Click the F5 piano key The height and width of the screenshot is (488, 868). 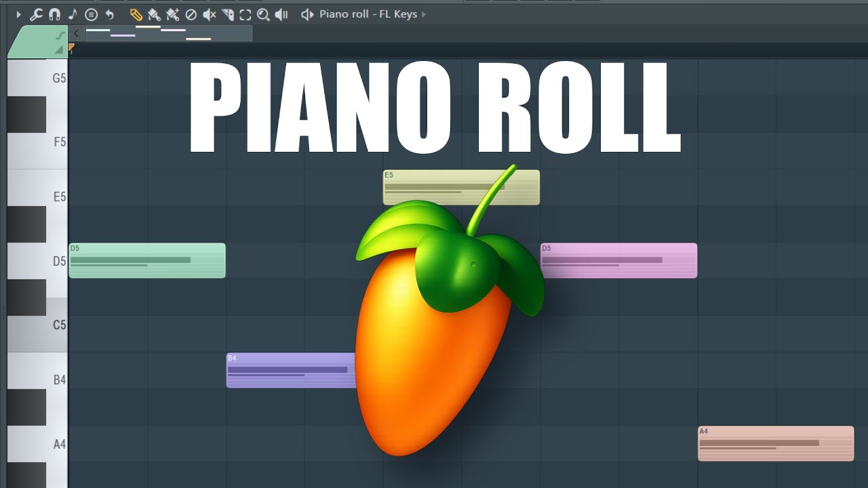[57, 142]
